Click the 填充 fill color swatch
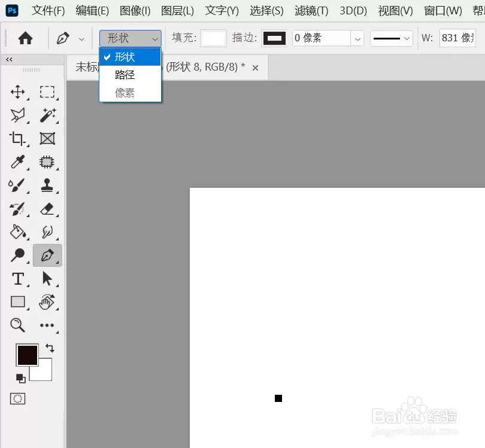Image resolution: width=485 pixels, height=448 pixels. point(213,38)
